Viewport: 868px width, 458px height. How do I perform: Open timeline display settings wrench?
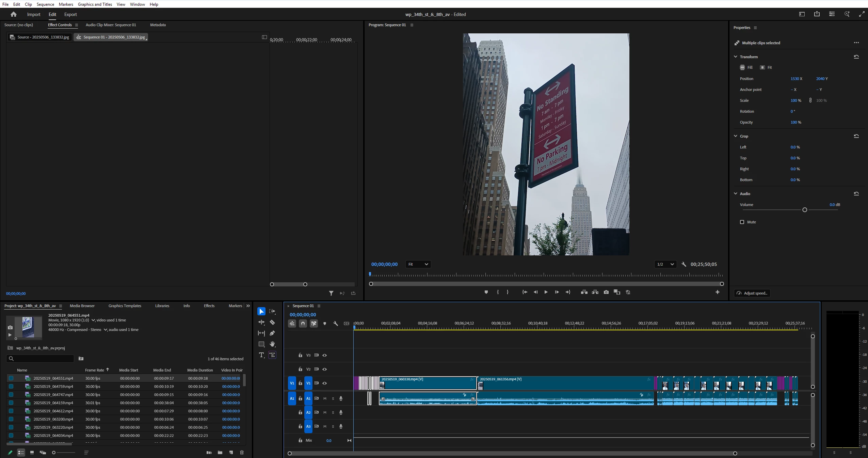click(x=336, y=323)
